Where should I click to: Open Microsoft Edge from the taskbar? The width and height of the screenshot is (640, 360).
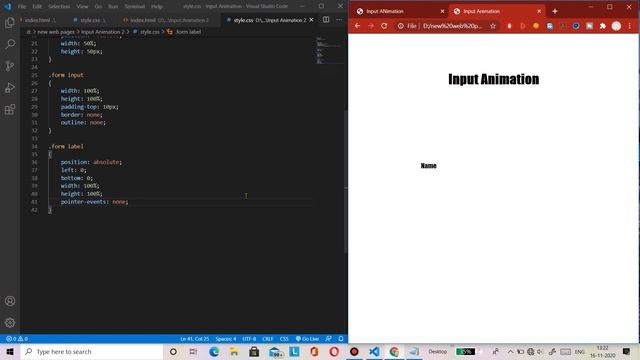pyautogui.click(x=214, y=351)
